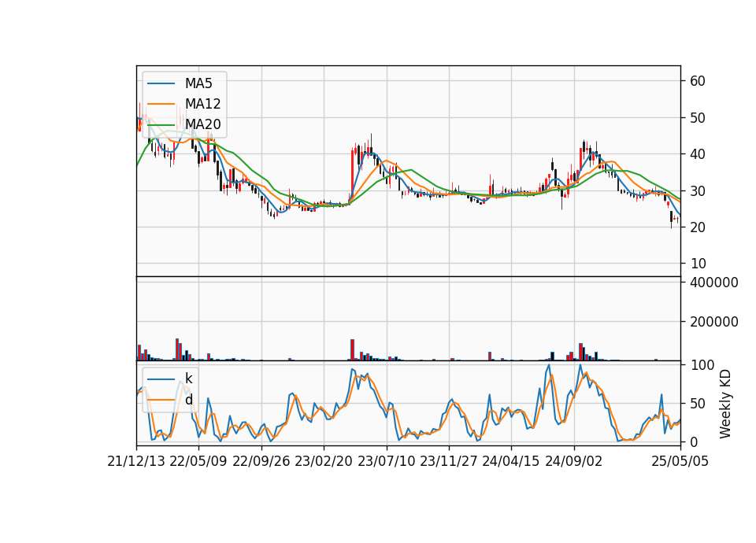Image resolution: width=756 pixels, height=543 pixels.
Task: Click the price axis value 10
Action: click(x=698, y=264)
